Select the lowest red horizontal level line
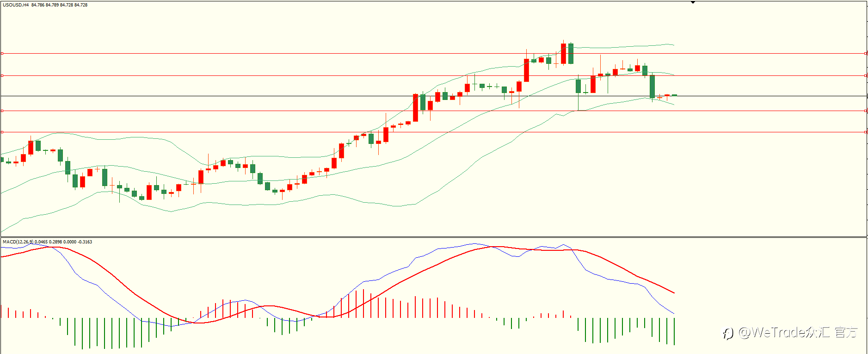 tap(434, 132)
